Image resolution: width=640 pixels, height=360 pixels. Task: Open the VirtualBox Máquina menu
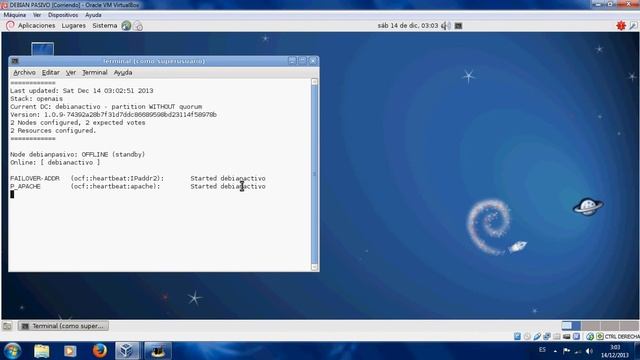click(15, 15)
